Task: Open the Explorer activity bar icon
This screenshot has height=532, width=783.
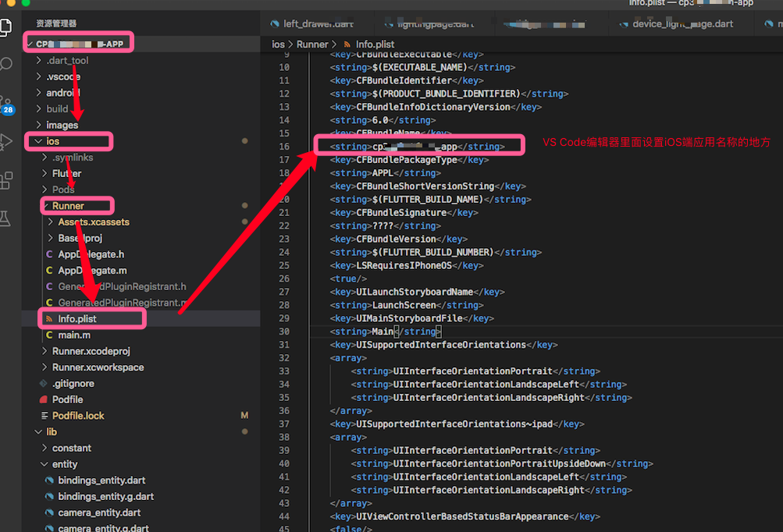Action: 5,27
